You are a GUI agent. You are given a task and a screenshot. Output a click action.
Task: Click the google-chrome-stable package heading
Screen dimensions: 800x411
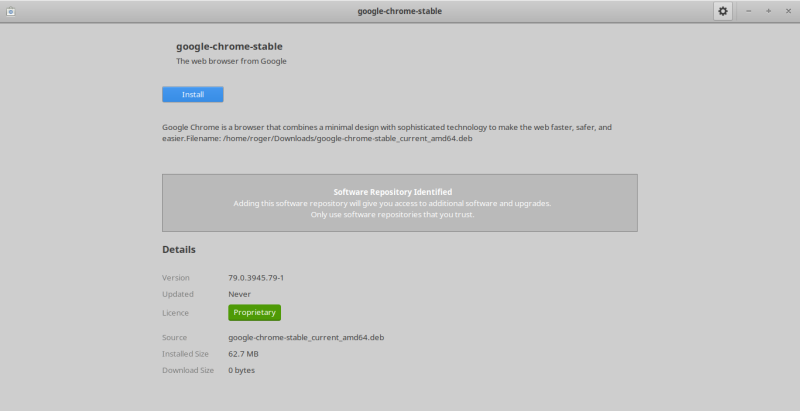click(x=229, y=46)
